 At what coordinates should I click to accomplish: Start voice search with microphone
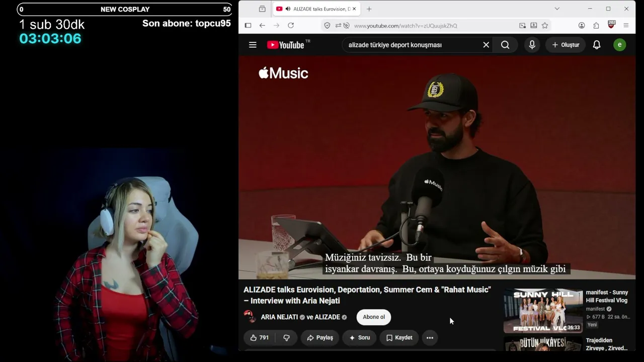pyautogui.click(x=532, y=45)
